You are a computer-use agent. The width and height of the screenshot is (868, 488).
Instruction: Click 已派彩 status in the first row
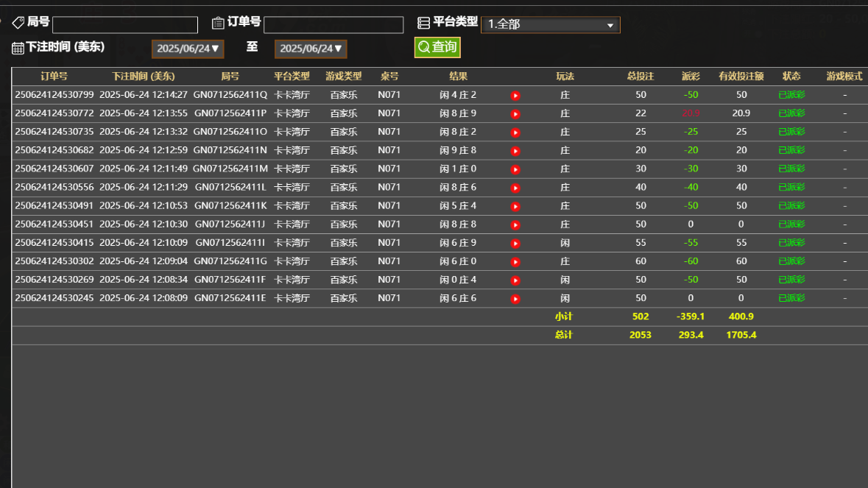(x=791, y=95)
